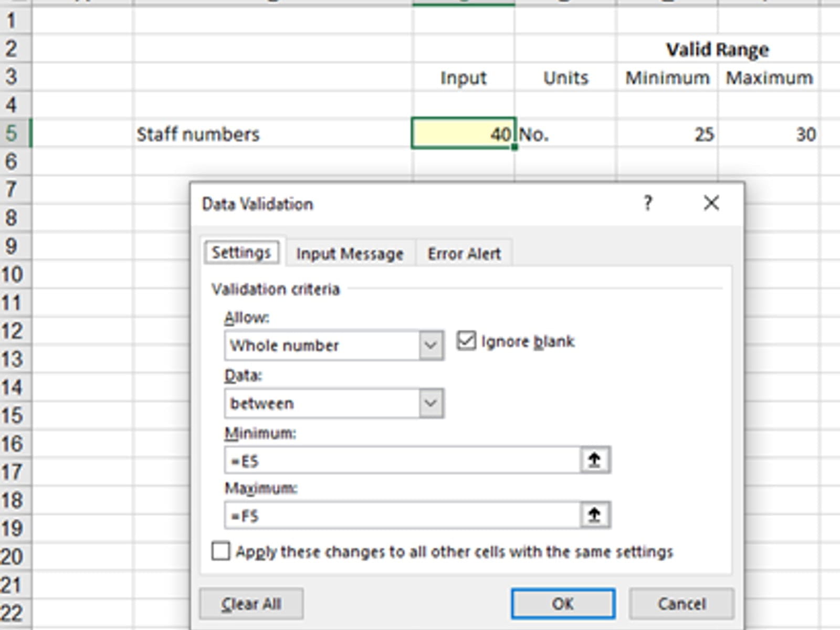Select the Settings tab
Screen dimensions: 840x630
241,253
